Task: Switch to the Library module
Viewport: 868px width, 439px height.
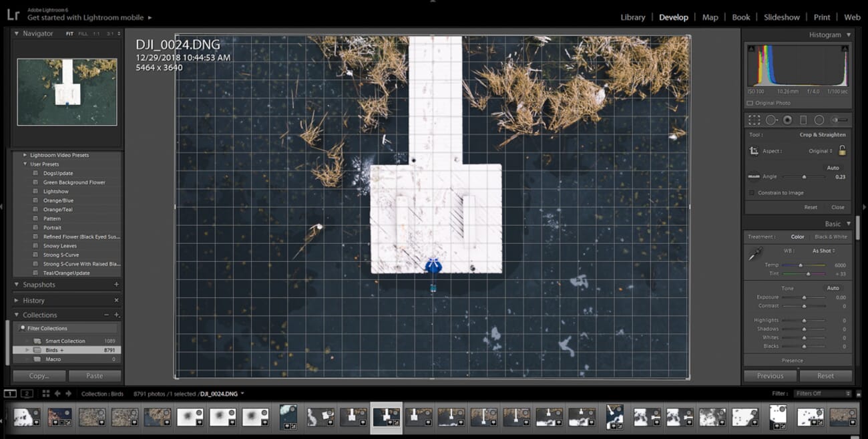Action: tap(632, 17)
